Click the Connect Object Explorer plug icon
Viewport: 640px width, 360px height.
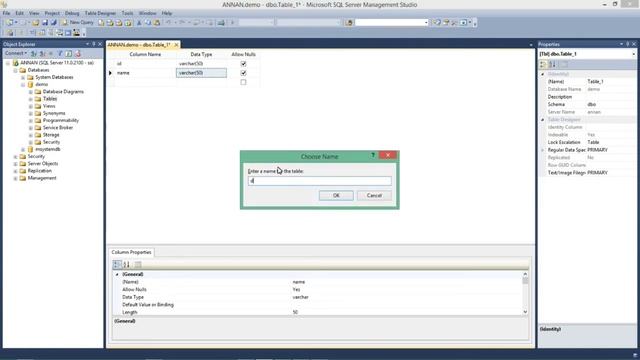(x=34, y=53)
